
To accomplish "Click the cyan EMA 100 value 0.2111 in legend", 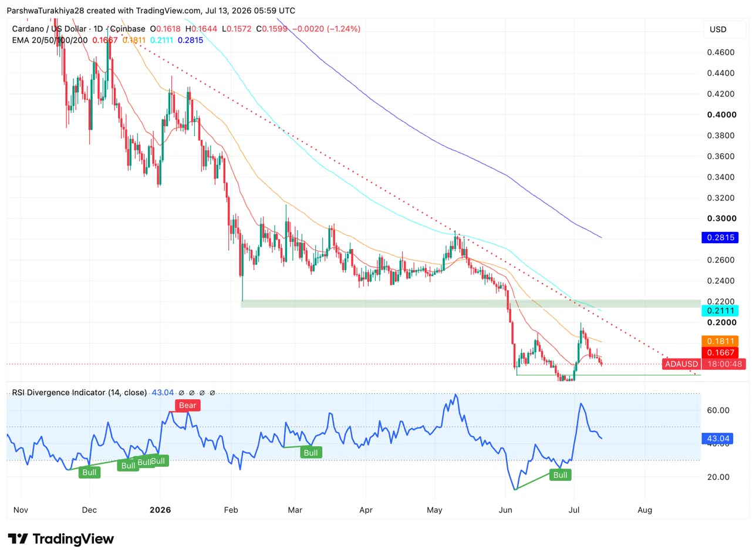I will [x=162, y=39].
